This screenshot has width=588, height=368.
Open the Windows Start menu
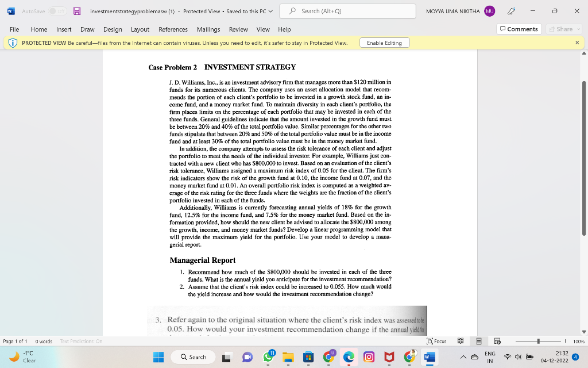click(158, 357)
